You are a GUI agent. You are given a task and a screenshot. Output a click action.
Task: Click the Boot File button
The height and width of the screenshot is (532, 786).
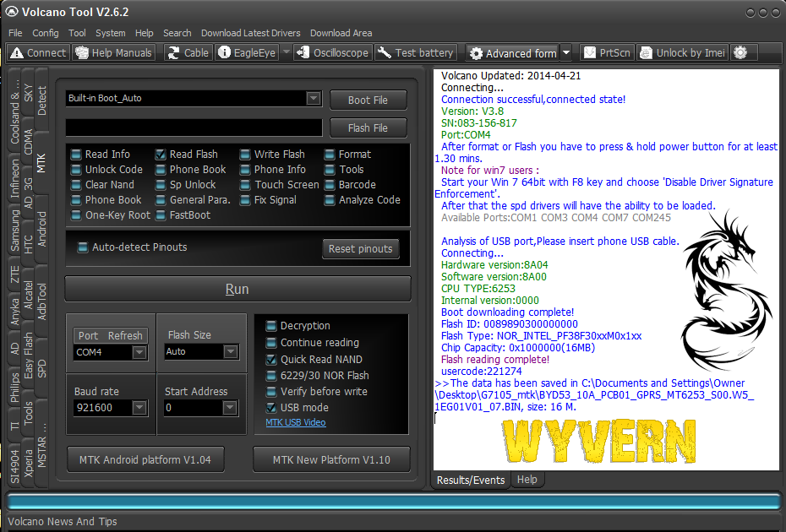(368, 100)
